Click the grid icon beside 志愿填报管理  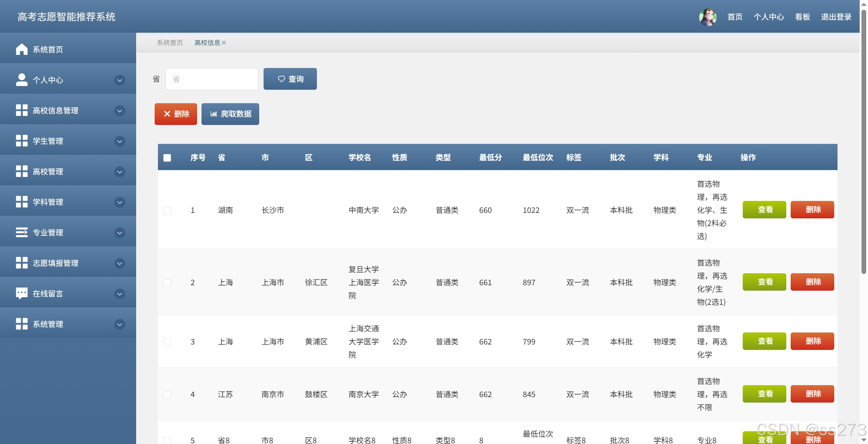[x=22, y=263]
